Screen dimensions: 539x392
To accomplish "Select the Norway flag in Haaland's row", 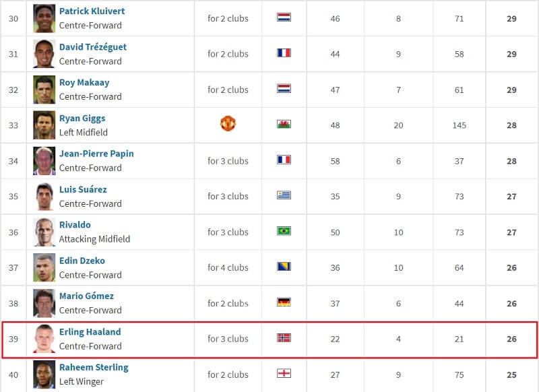I will click(284, 339).
